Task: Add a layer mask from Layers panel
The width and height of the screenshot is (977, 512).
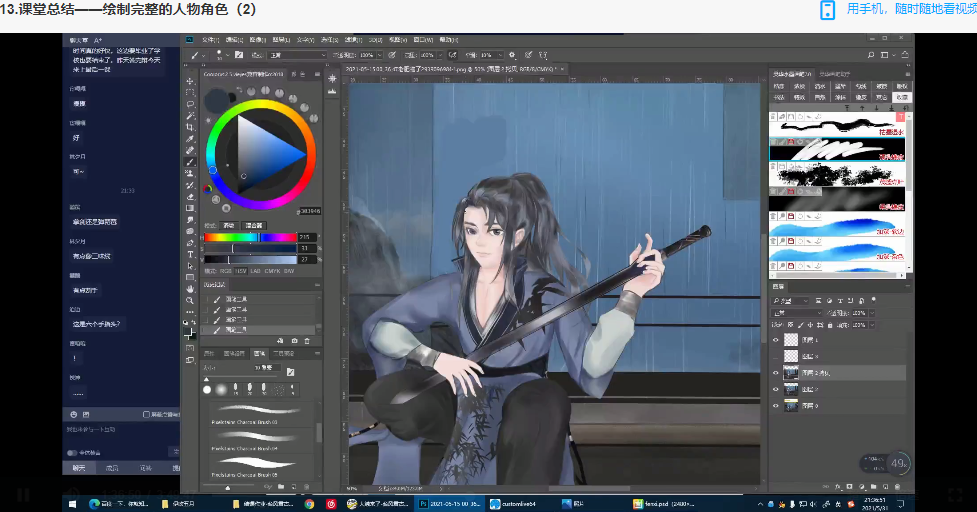Action: 850,486
